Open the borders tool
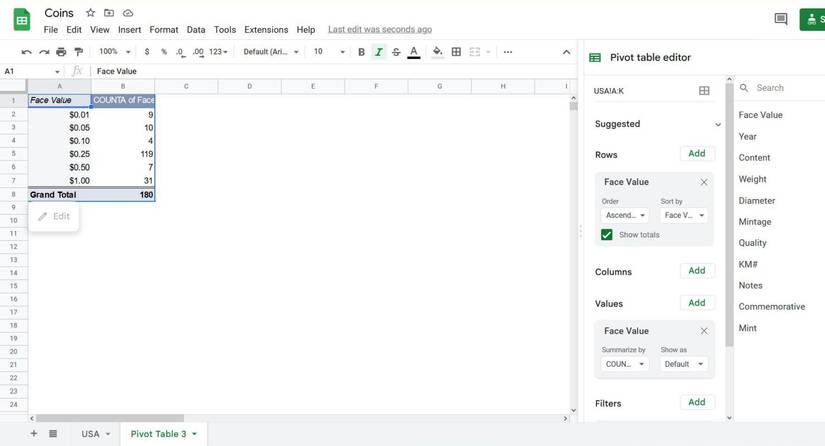The height and width of the screenshot is (446, 825). 456,52
